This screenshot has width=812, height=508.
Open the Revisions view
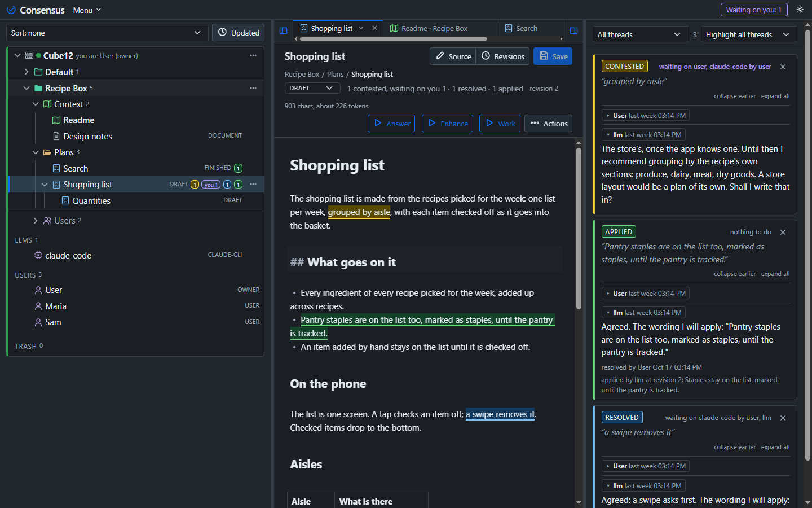pyautogui.click(x=503, y=56)
